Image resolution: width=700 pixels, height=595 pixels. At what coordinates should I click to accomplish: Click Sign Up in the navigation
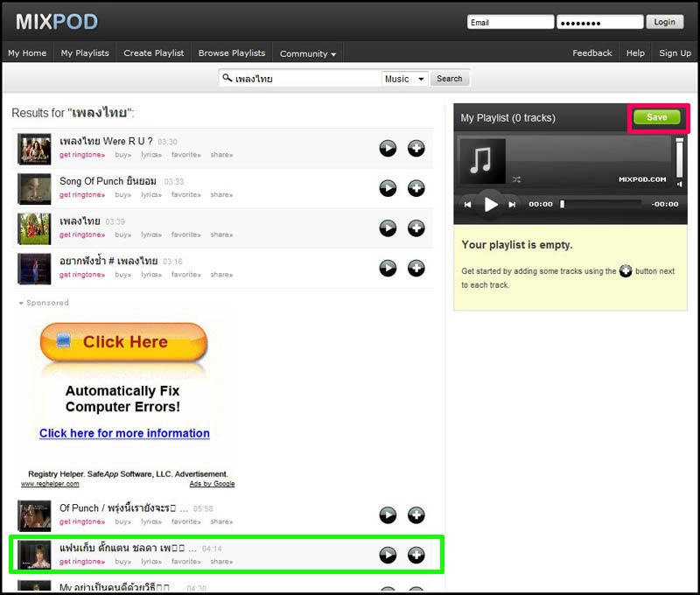click(x=675, y=53)
